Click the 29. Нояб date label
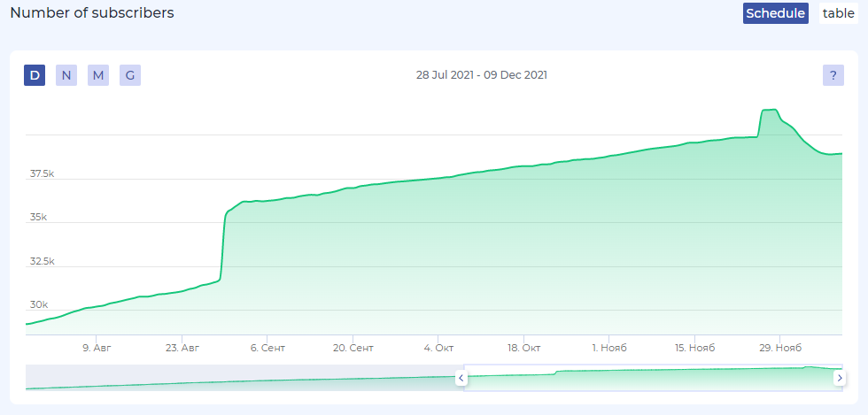This screenshot has height=415, width=868. (x=780, y=348)
